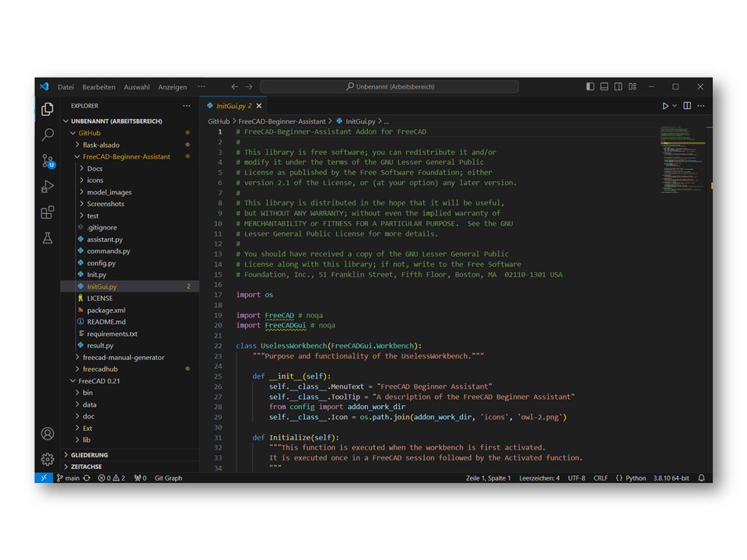The width and height of the screenshot is (747, 560).
Task: Open Settings via the gear icon
Action: pyautogui.click(x=47, y=459)
